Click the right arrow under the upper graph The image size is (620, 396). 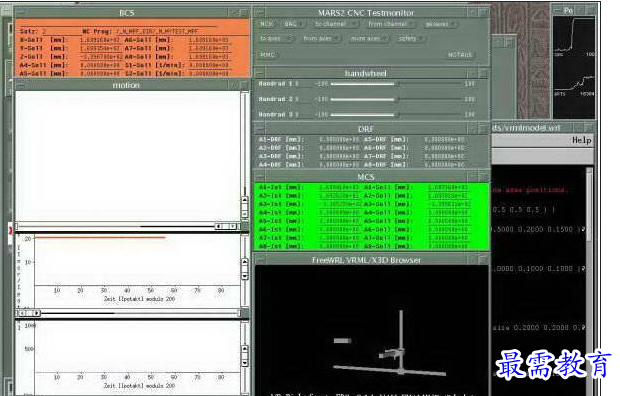coord(36,313)
